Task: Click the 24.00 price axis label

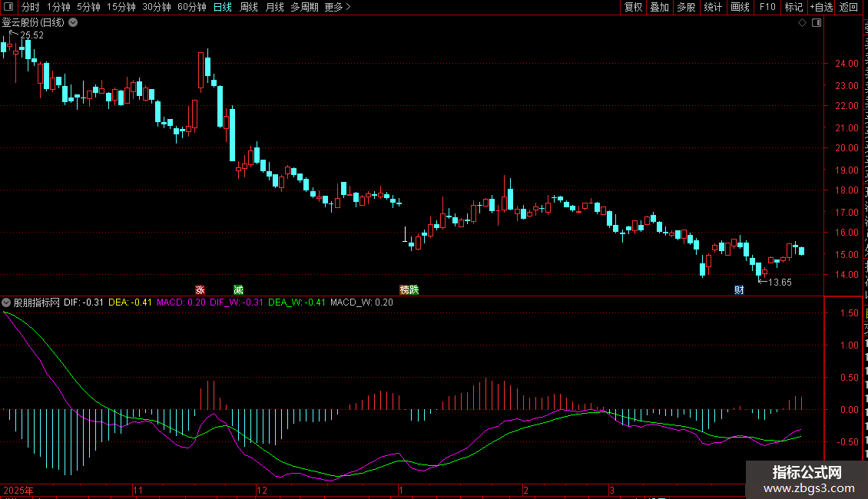Action: (846, 64)
